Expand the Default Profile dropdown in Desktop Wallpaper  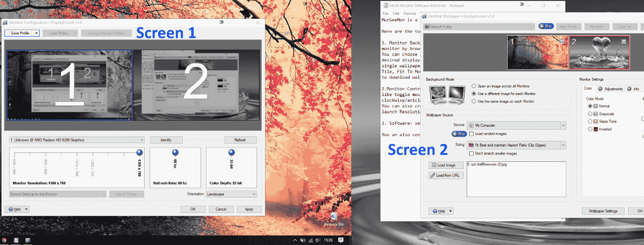[x=479, y=26]
